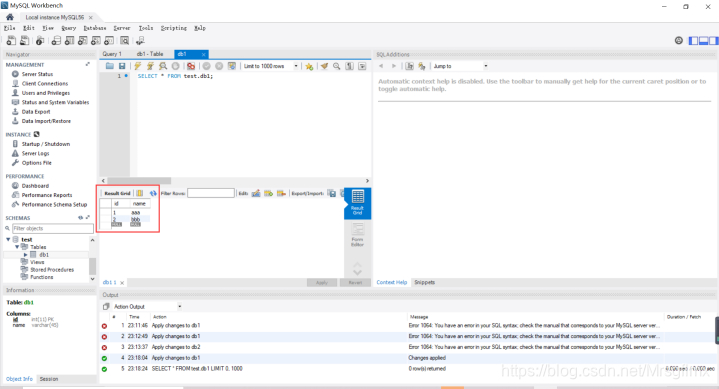This screenshot has width=719, height=389.
Task: Toggle auto-commit mode icon
Action: [x=232, y=66]
